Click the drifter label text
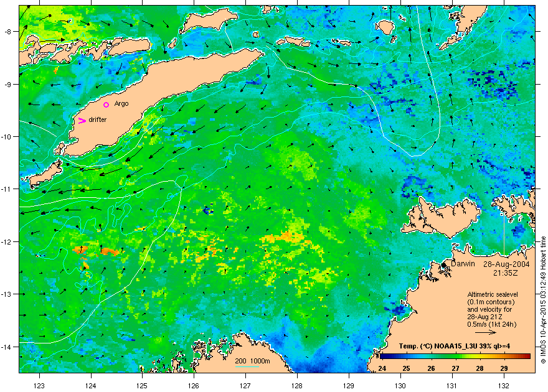 click(98, 119)
